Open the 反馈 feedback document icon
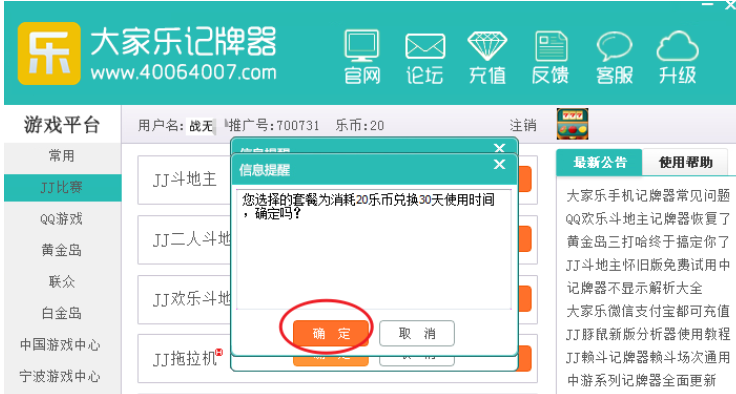736x394 pixels. point(551,58)
